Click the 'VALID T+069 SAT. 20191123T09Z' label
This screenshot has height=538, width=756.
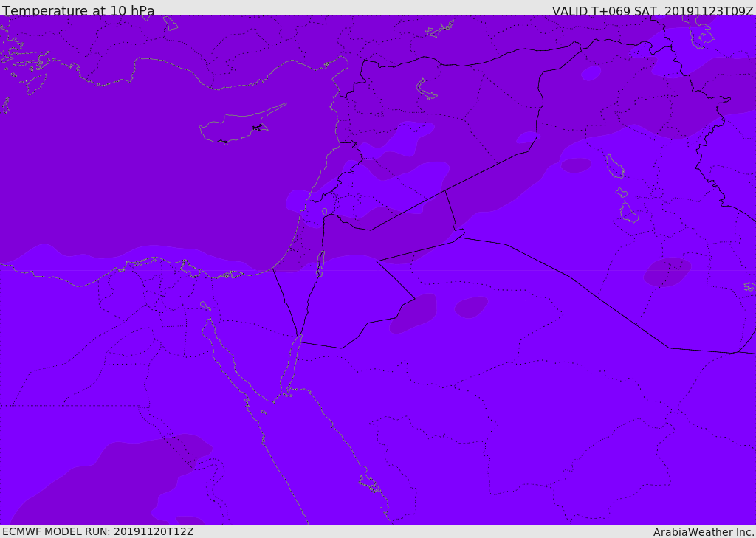[x=653, y=11]
